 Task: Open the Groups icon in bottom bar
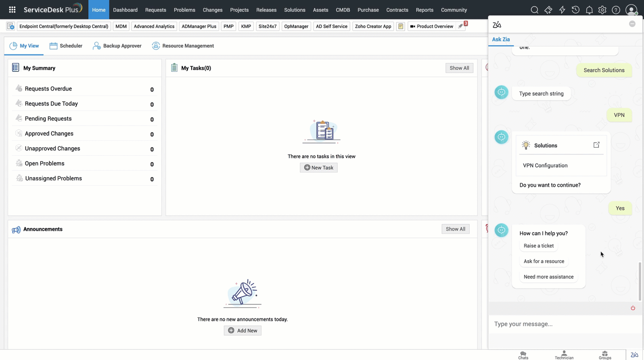tap(605, 355)
